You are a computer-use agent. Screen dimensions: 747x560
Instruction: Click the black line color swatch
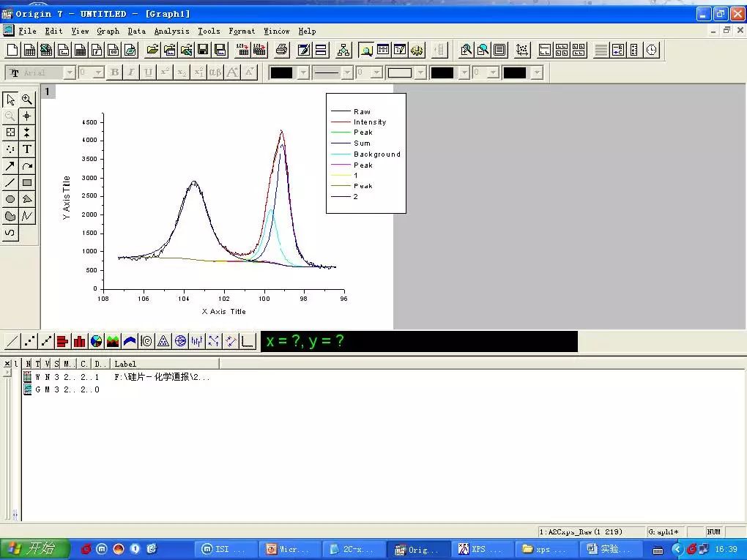click(281, 72)
